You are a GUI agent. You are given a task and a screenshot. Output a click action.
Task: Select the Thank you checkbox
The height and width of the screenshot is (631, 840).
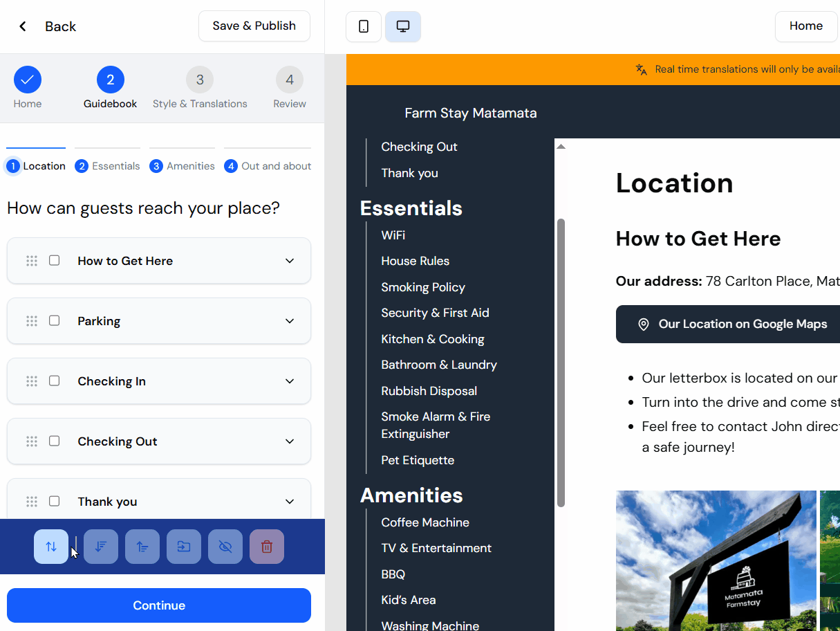click(54, 501)
